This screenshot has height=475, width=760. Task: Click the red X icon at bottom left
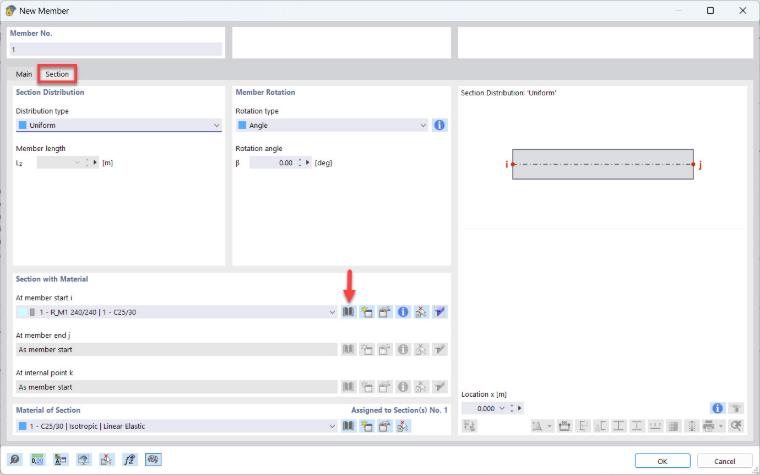click(x=107, y=459)
